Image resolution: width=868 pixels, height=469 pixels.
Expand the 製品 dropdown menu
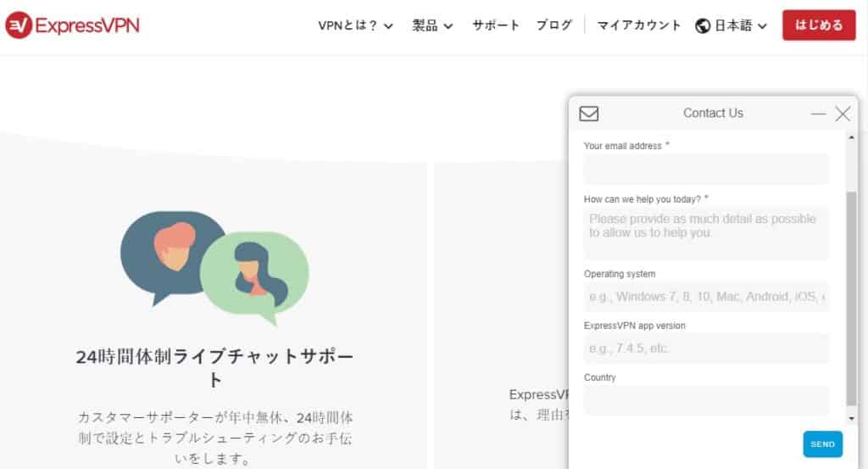432,25
